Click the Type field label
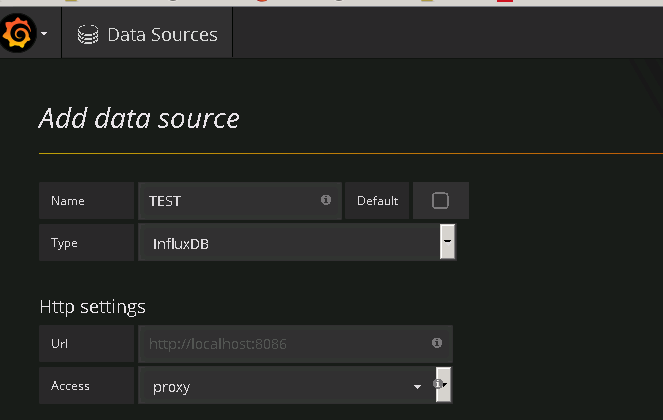This screenshot has width=663, height=420. point(64,243)
